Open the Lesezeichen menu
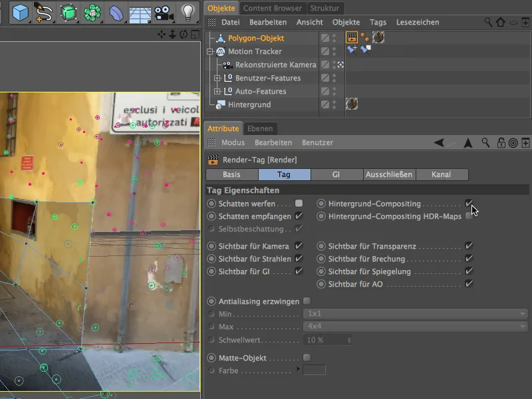The image size is (532, 399). coord(418,23)
